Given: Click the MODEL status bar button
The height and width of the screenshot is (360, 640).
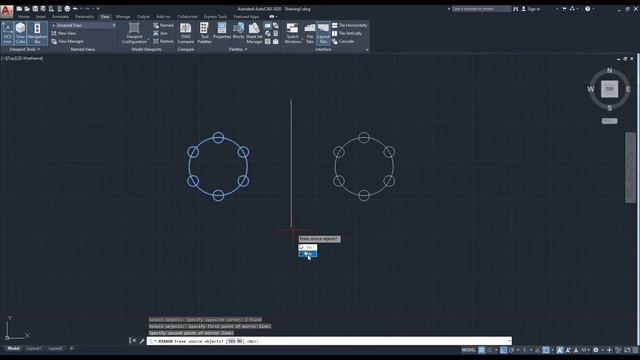Looking at the screenshot, I should pos(469,350).
